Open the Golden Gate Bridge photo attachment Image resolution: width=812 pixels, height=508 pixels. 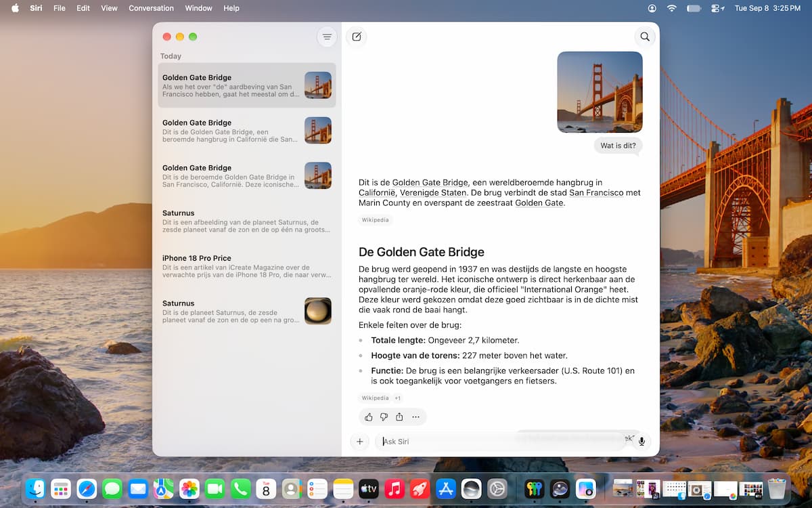pyautogui.click(x=600, y=92)
